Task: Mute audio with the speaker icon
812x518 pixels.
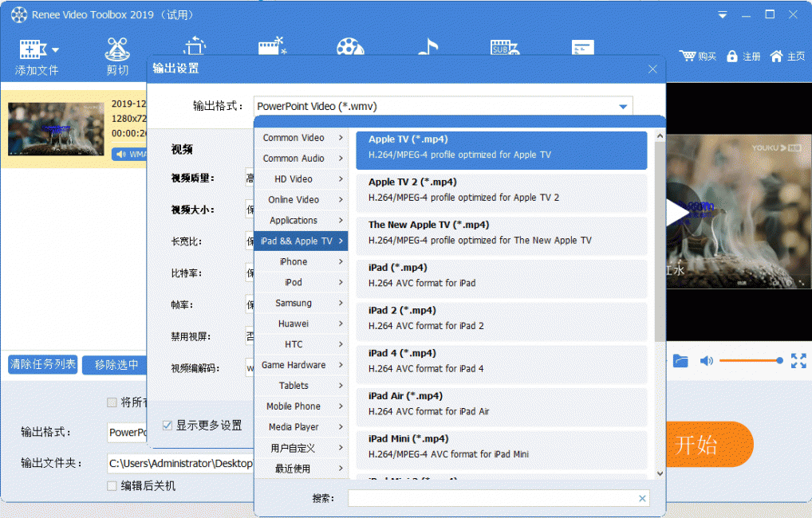Action: pyautogui.click(x=707, y=361)
